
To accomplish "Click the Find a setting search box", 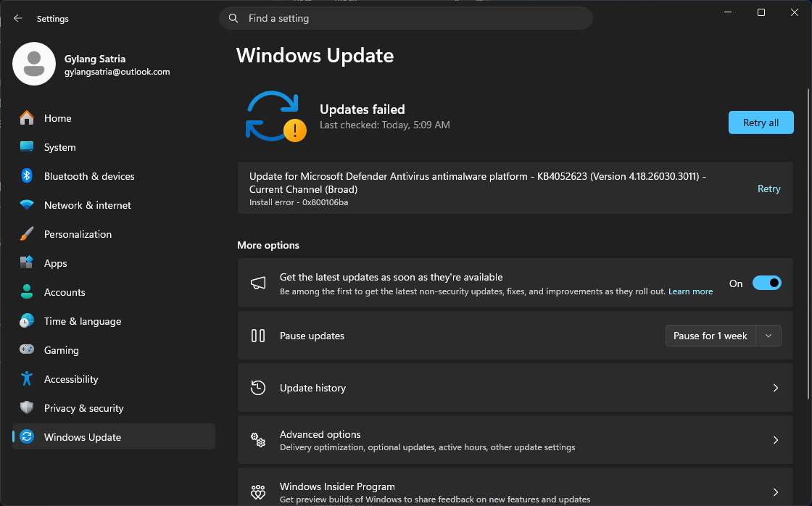I will pos(406,18).
